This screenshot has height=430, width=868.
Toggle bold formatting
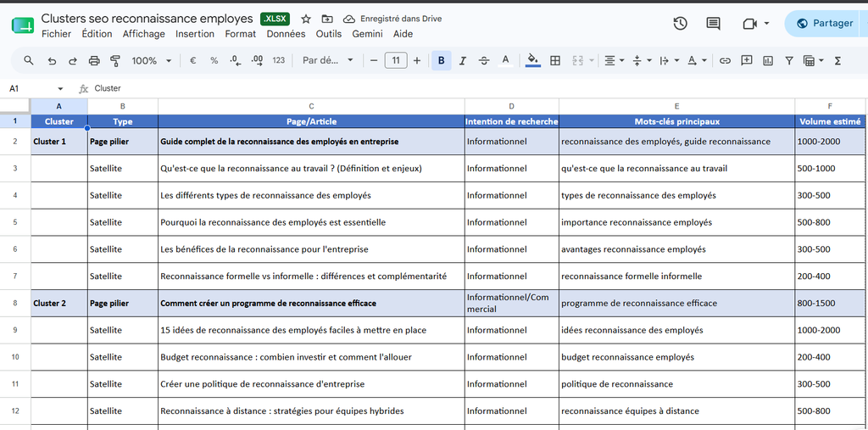[441, 60]
